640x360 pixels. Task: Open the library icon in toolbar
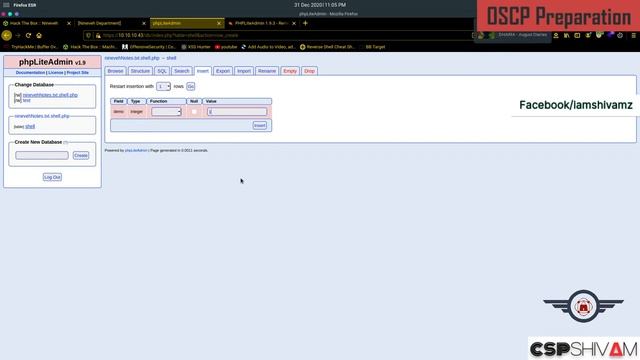click(x=567, y=36)
